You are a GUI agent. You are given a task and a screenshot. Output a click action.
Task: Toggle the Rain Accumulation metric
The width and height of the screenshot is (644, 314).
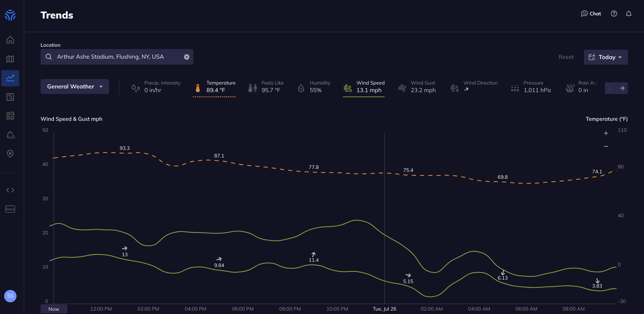(x=581, y=87)
